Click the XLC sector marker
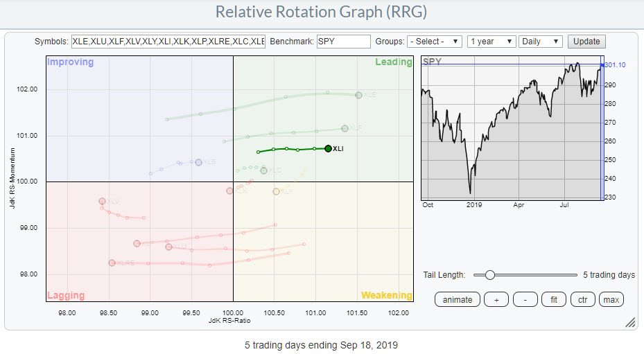 (263, 170)
